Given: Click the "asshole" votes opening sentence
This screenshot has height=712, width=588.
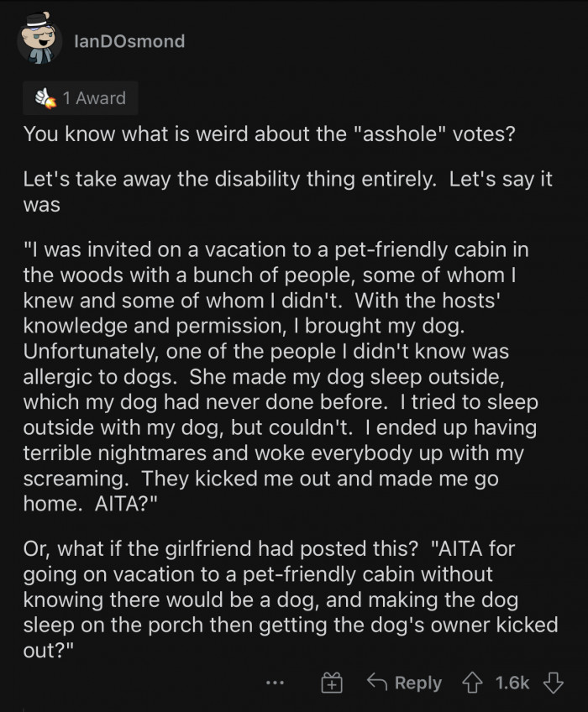Looking at the screenshot, I should pos(269,134).
